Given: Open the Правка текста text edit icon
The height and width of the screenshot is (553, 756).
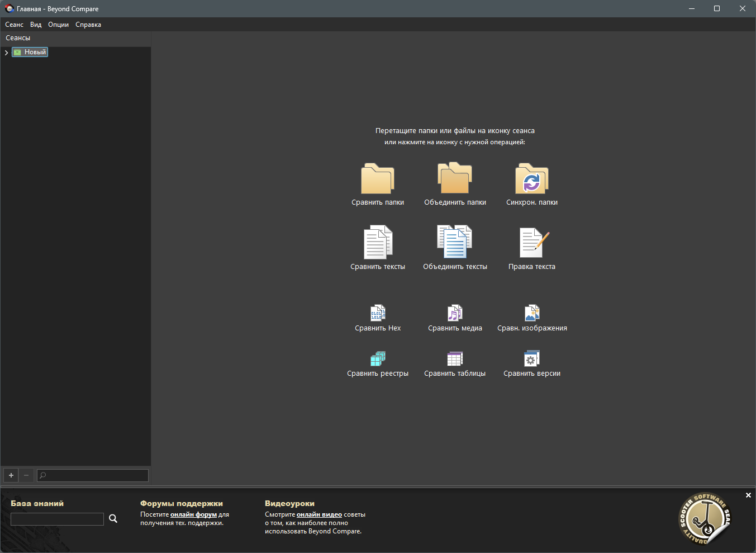Looking at the screenshot, I should [534, 243].
